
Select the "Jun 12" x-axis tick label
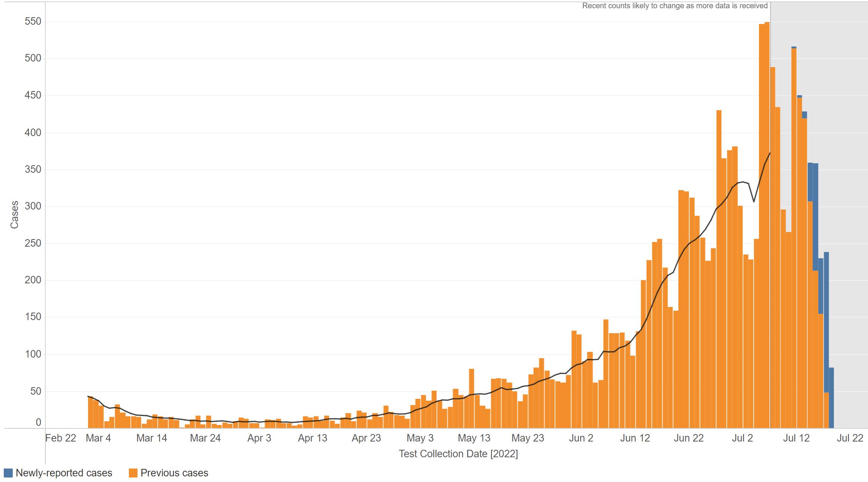[x=635, y=438]
